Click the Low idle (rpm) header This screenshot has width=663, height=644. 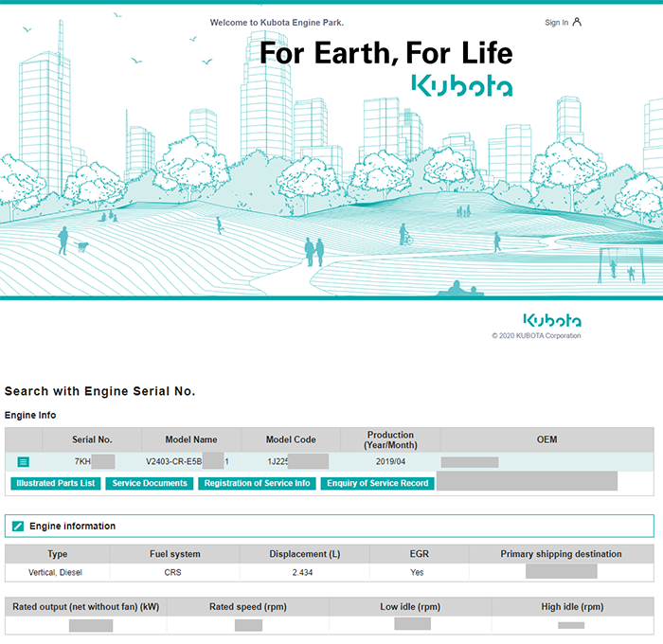point(410,607)
